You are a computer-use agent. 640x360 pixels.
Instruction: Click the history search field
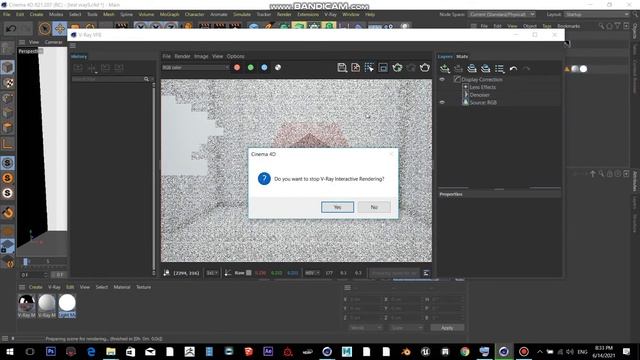[x=107, y=79]
